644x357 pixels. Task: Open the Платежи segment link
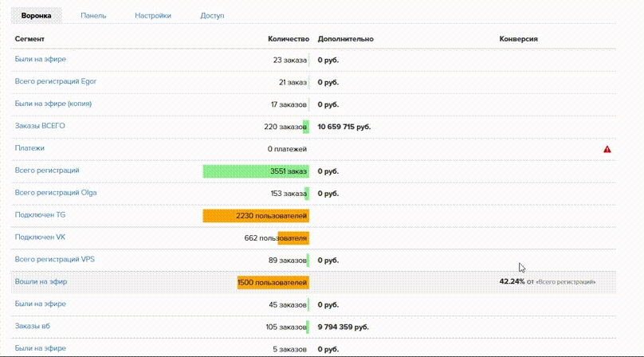pos(29,148)
